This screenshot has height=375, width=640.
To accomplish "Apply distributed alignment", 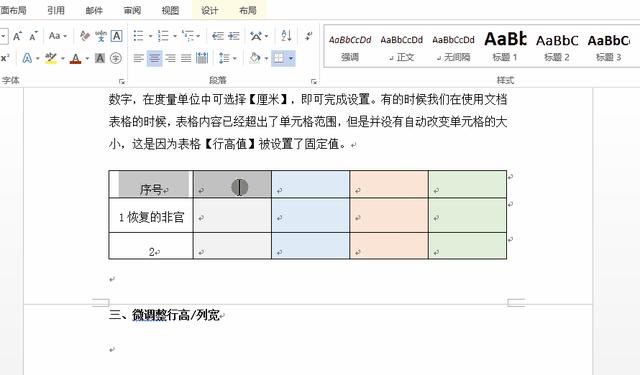I will tap(202, 58).
